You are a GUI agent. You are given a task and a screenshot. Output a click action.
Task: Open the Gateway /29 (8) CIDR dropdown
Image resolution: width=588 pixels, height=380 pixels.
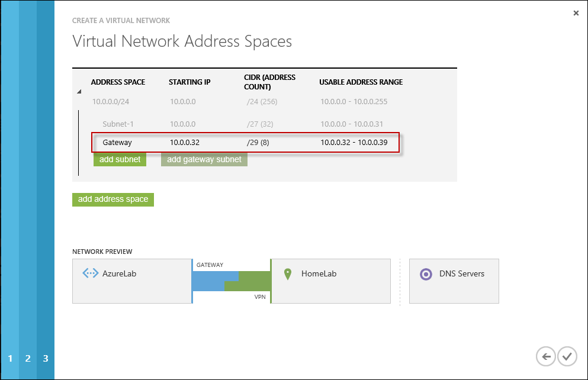tap(258, 143)
